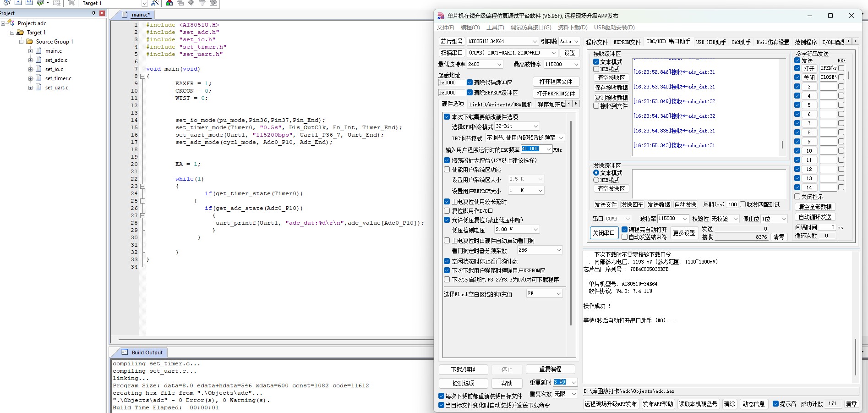This screenshot has width=868, height=413.
Task: Switch to the EEPROM文件 tab
Action: click(x=627, y=42)
